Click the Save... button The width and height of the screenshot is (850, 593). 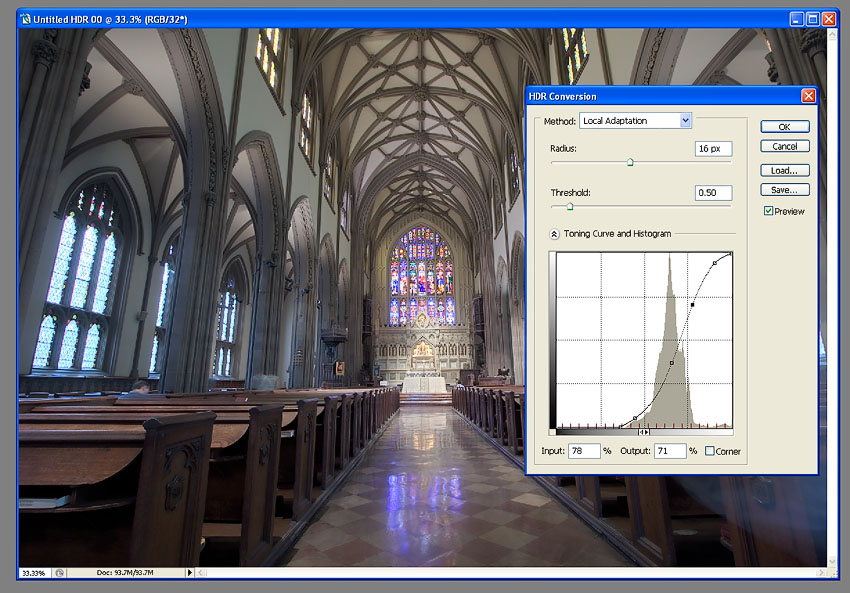784,190
